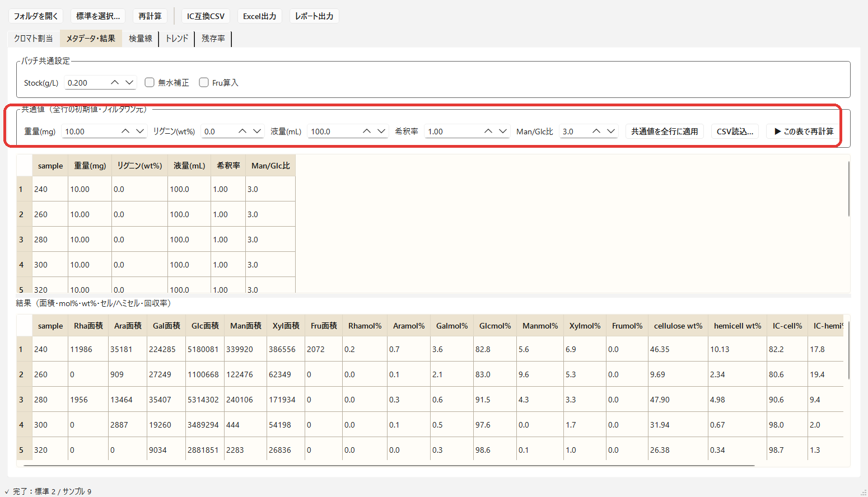Screen dimensions: 868x497
Task: Enable the 無水補正 checkbox
Action: point(167,83)
